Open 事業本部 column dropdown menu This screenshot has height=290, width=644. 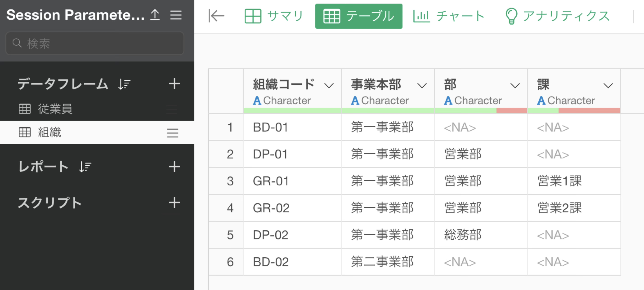[422, 86]
